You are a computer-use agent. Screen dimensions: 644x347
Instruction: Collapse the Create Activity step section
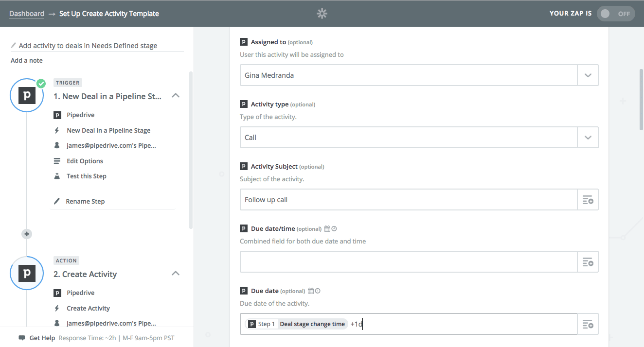click(176, 274)
